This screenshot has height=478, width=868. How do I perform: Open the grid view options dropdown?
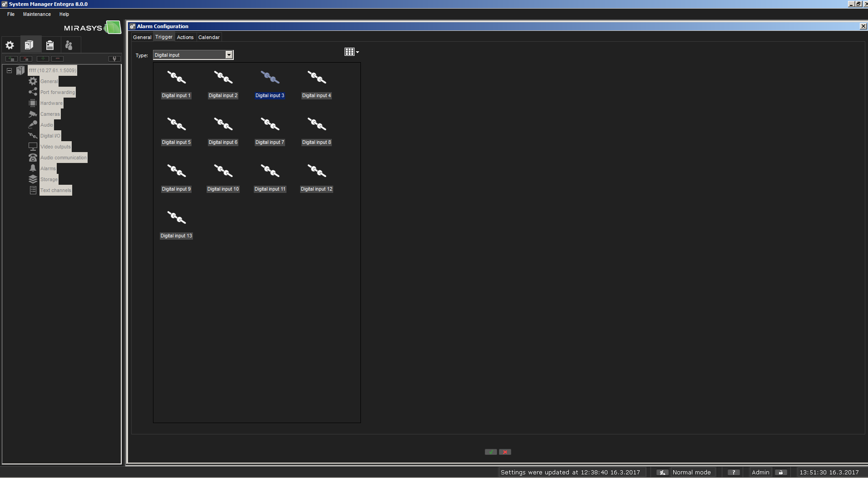coord(351,52)
